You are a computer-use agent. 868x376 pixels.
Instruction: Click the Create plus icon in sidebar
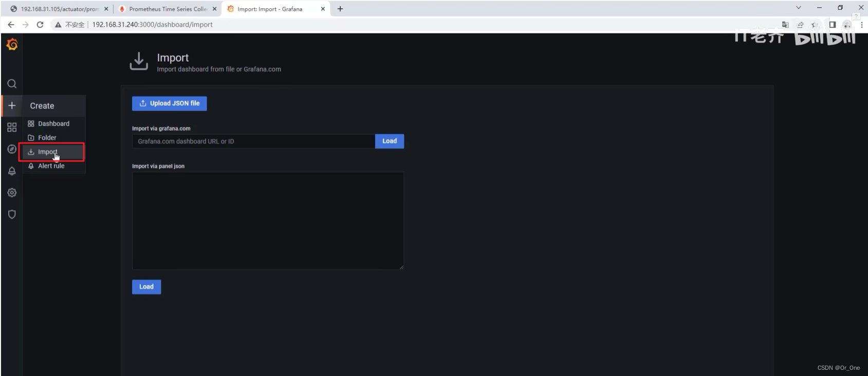pos(12,105)
